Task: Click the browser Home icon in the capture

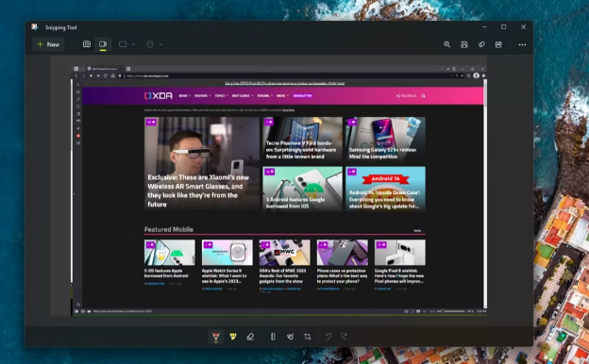Action: point(112,75)
